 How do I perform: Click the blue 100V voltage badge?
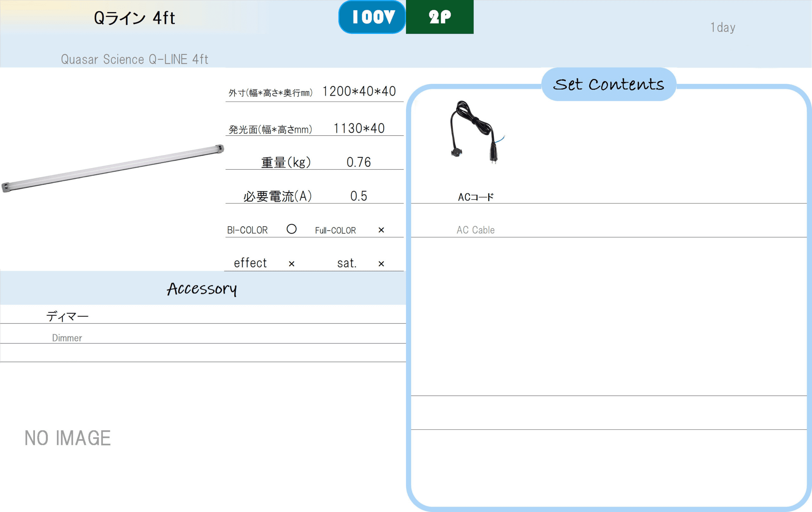[x=372, y=17]
